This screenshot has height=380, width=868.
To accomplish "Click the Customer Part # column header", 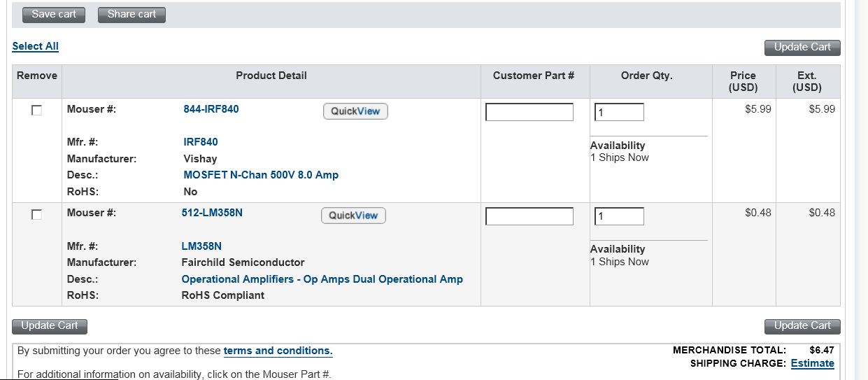I will tap(534, 76).
